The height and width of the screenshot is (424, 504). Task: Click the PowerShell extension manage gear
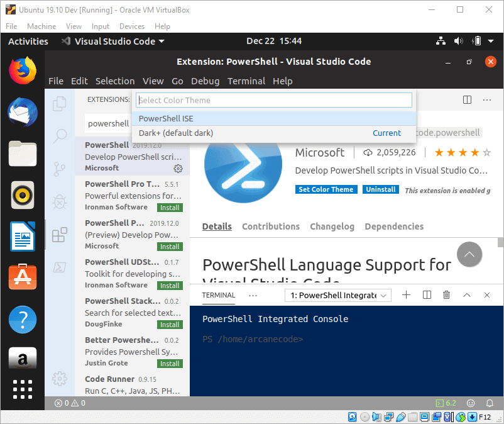[x=178, y=169]
